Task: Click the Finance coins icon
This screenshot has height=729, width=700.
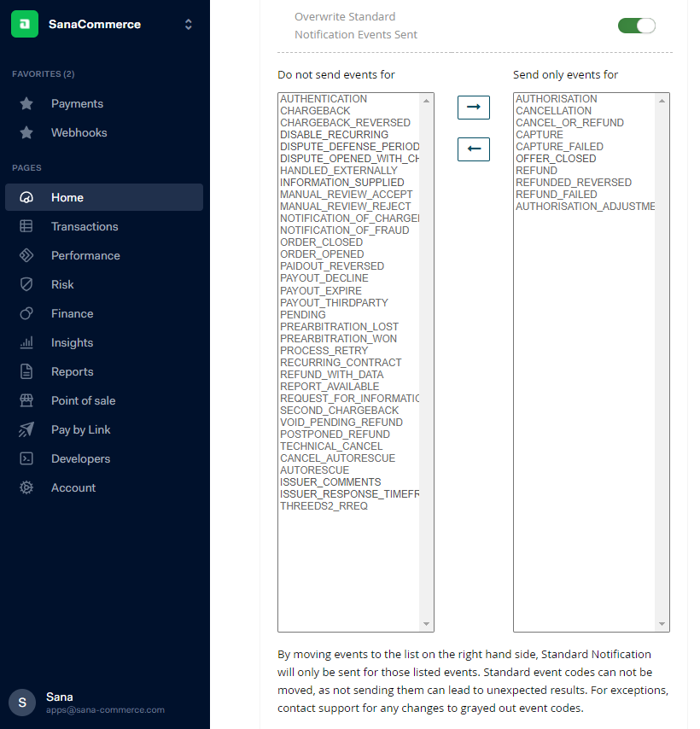Action: click(x=26, y=313)
